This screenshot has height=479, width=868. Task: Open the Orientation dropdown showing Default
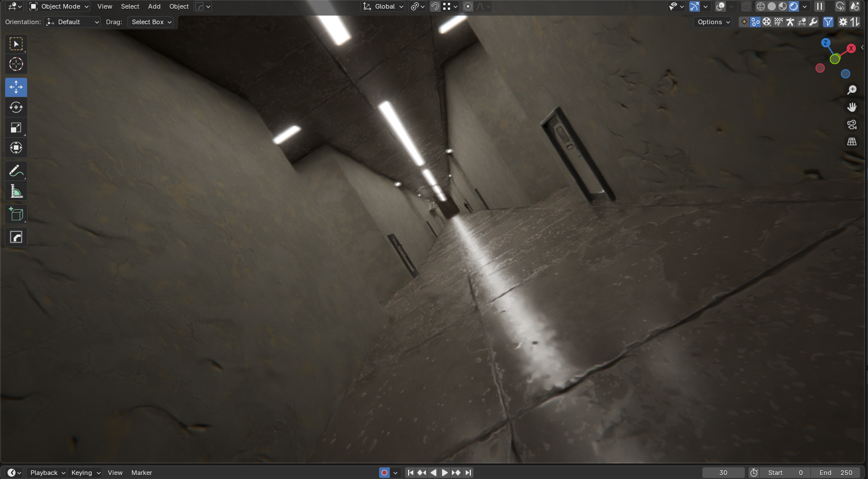coord(71,22)
